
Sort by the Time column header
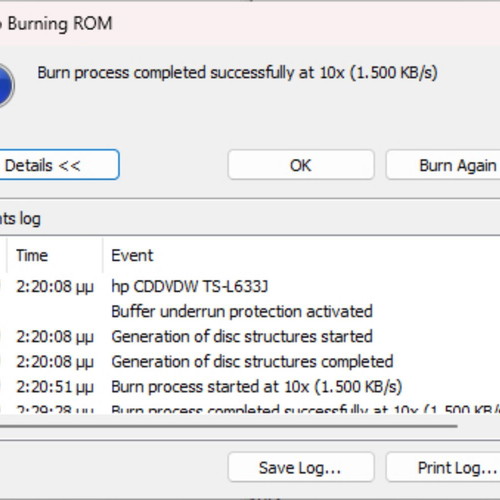[x=55, y=256]
